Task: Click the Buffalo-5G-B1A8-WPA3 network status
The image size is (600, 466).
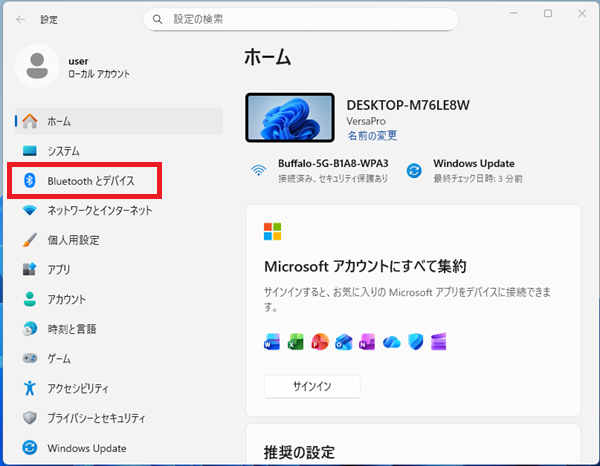Action: click(320, 170)
